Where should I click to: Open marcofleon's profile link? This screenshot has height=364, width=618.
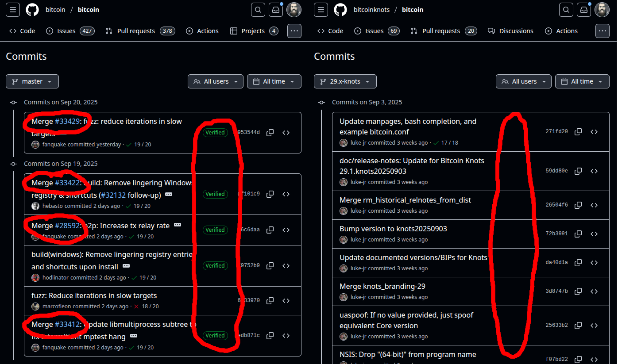tap(57, 307)
